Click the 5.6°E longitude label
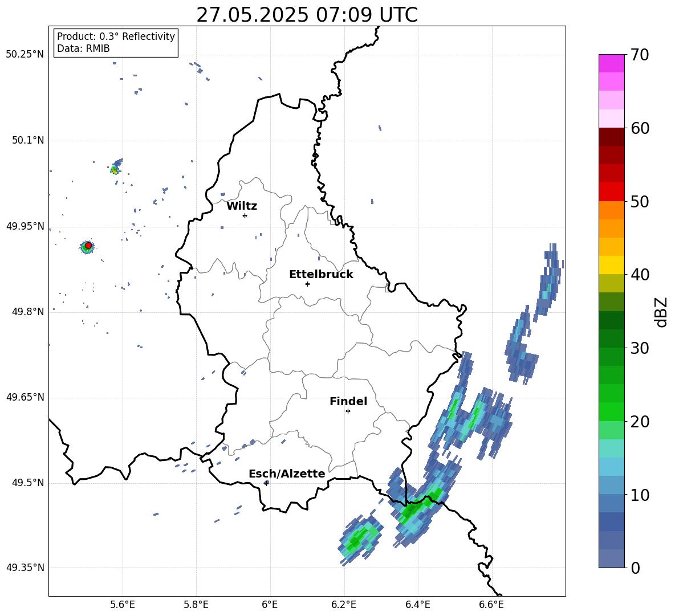The width and height of the screenshot is (675, 616). point(122,605)
